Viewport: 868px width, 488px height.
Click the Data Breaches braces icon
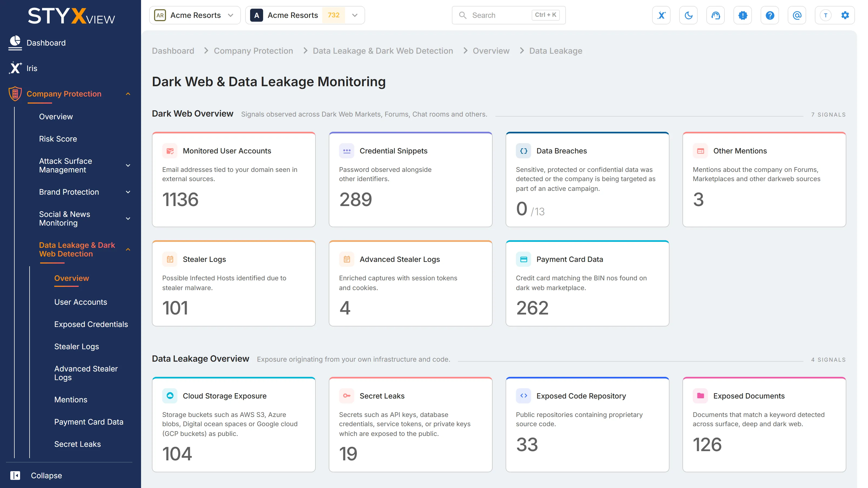[523, 151]
